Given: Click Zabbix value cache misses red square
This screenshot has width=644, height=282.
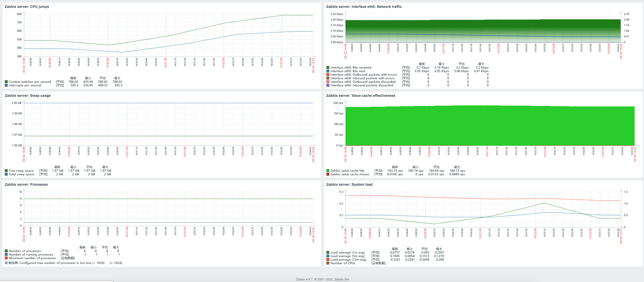Looking at the screenshot, I should pyautogui.click(x=328, y=174).
